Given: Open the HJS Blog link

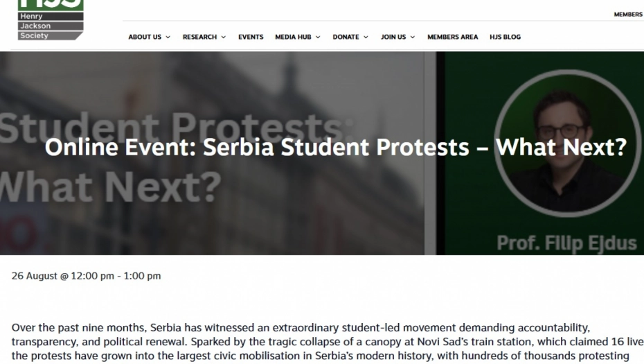Looking at the screenshot, I should point(506,37).
